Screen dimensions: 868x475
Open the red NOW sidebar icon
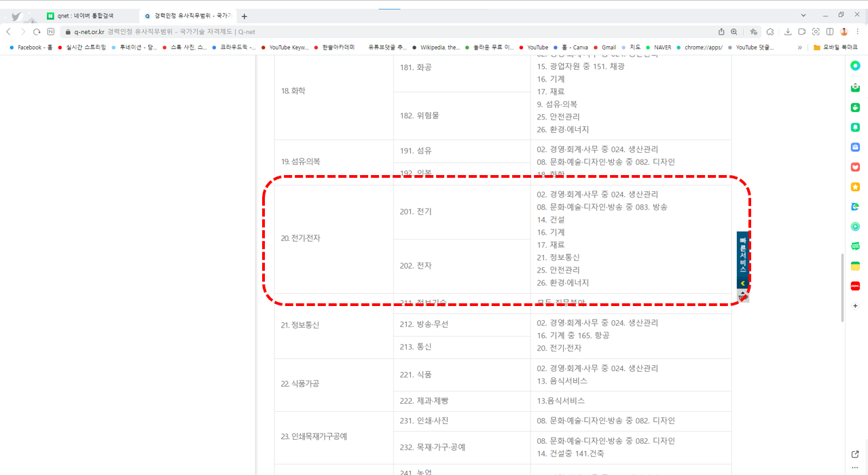pos(855,286)
